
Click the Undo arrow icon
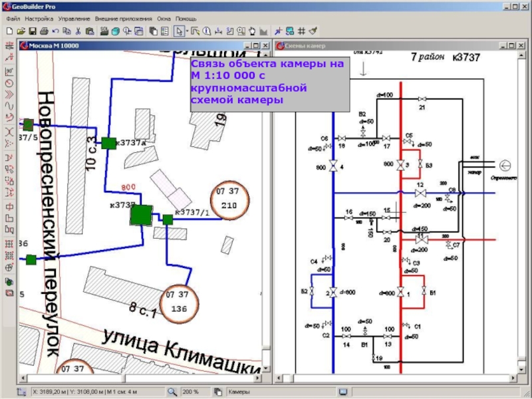tap(55, 31)
